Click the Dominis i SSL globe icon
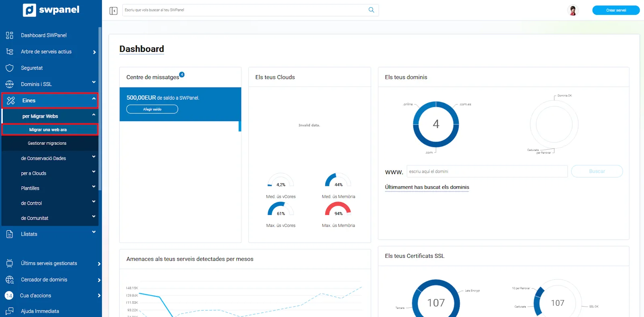Screen dimensions: 644x317 pyautogui.click(x=10, y=84)
